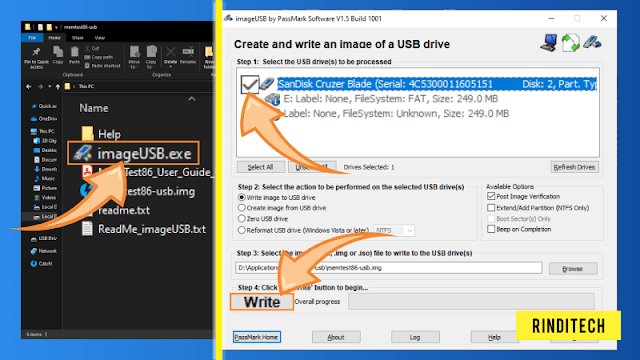Open the File tab in Explorer
This screenshot has width=640, height=360.
[32, 38]
